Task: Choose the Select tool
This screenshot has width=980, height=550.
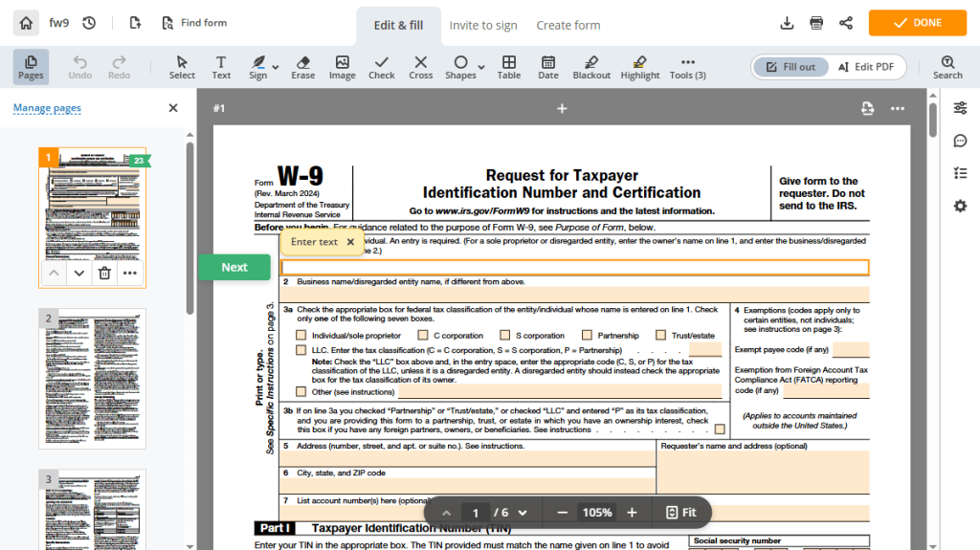Action: (x=182, y=67)
